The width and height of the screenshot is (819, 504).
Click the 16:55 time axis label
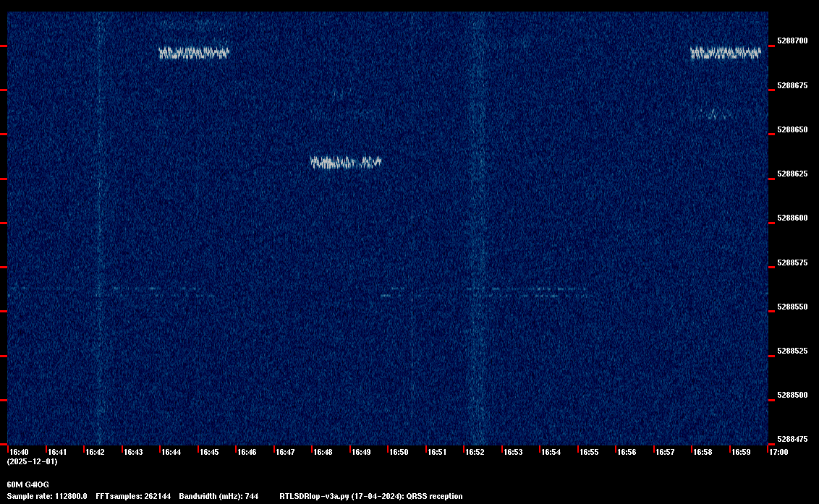click(589, 452)
